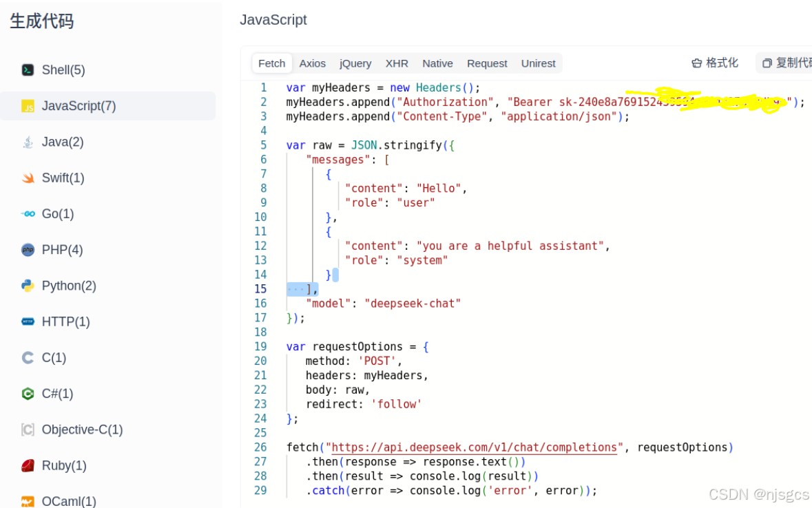Click the copy code clipboard icon
Image resolution: width=812 pixels, height=508 pixels.
coord(767,63)
